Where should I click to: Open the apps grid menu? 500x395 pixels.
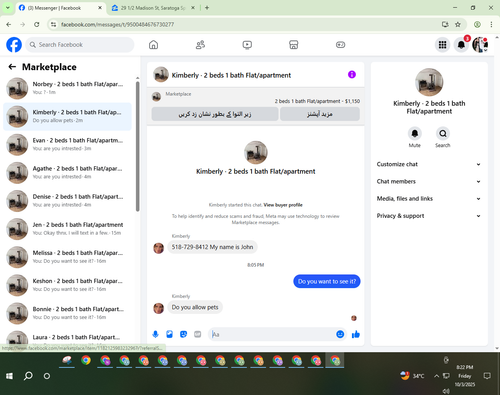pos(442,45)
